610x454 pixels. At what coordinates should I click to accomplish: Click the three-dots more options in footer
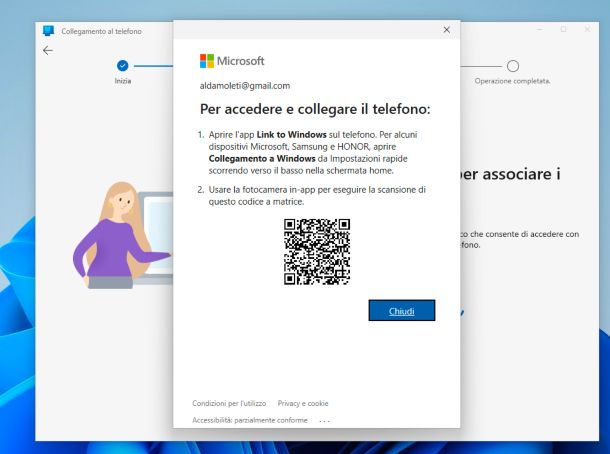pyautogui.click(x=324, y=421)
